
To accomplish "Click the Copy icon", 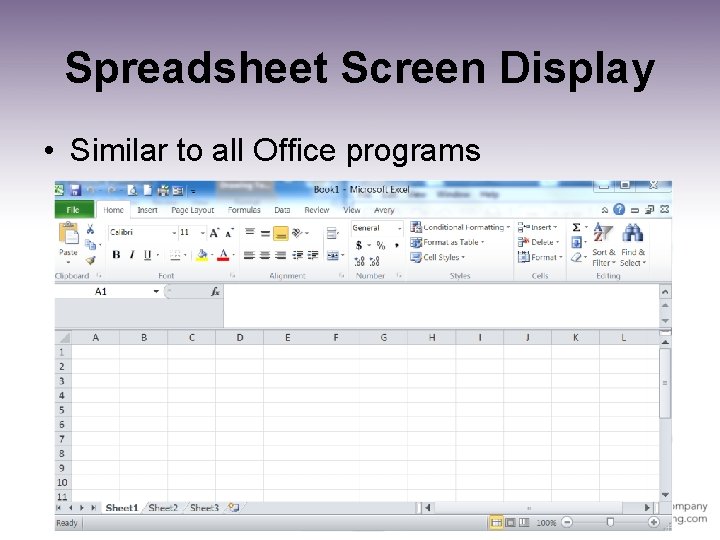I will click(x=91, y=245).
